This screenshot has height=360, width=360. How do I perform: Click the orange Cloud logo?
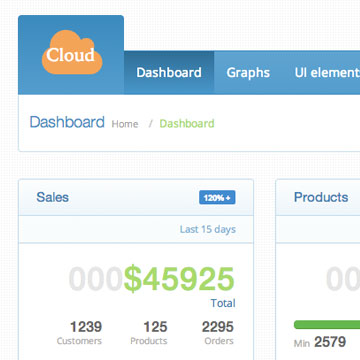(72, 52)
